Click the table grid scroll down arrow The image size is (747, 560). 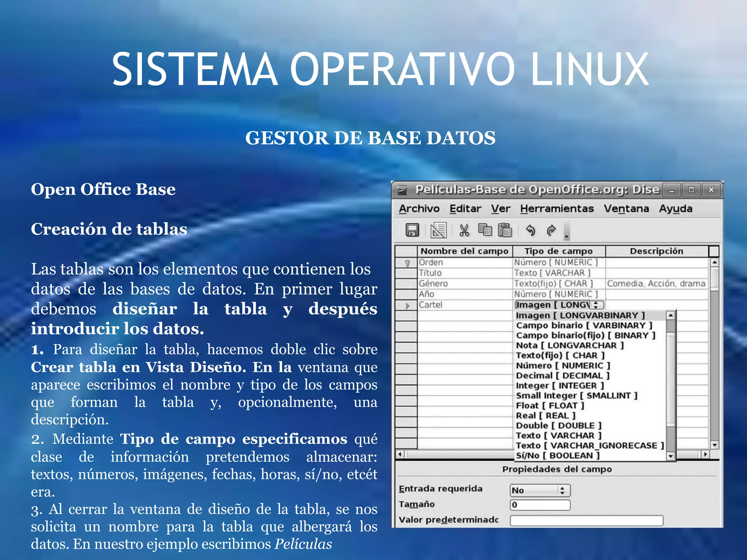tap(714, 445)
